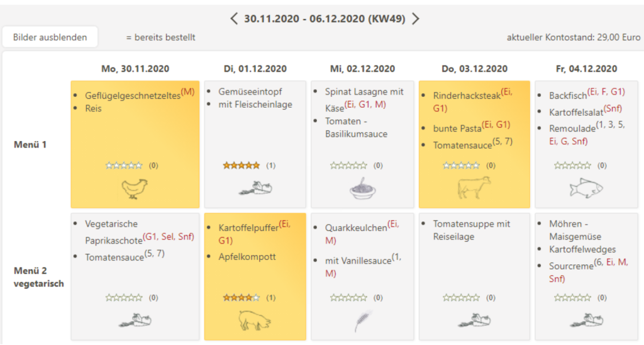Click the pig icon on Kartoffelpuffer card

click(x=254, y=320)
